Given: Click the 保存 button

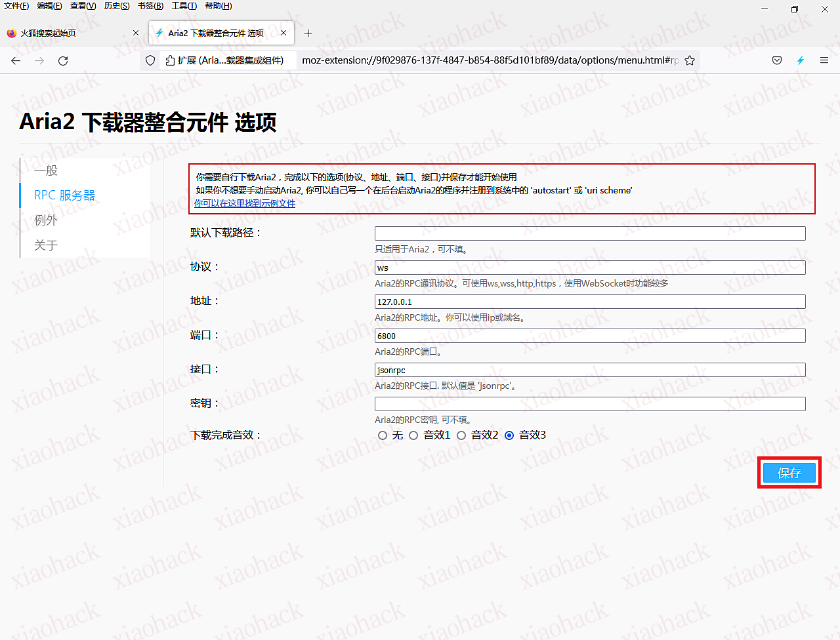Looking at the screenshot, I should tap(789, 473).
